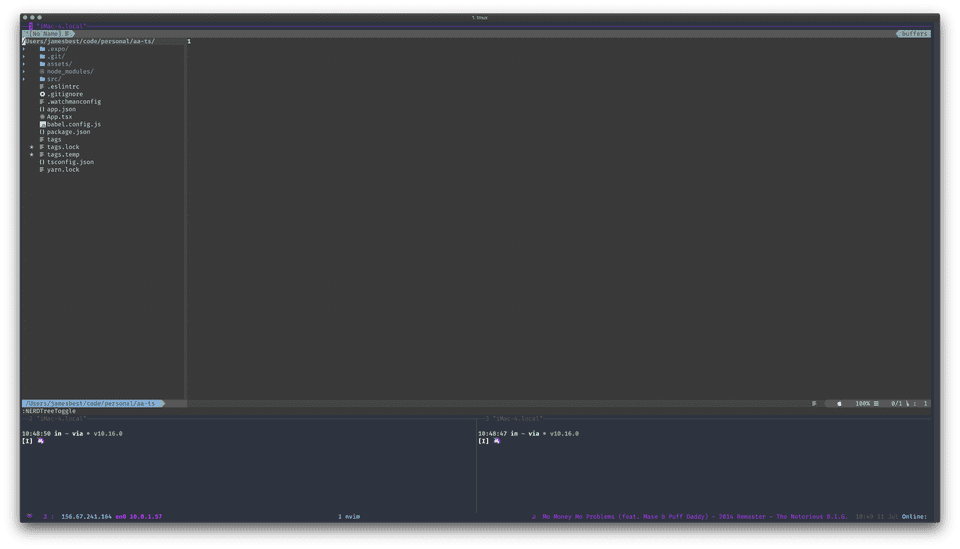Open the App.tsx file
The image size is (960, 549).
pos(59,117)
